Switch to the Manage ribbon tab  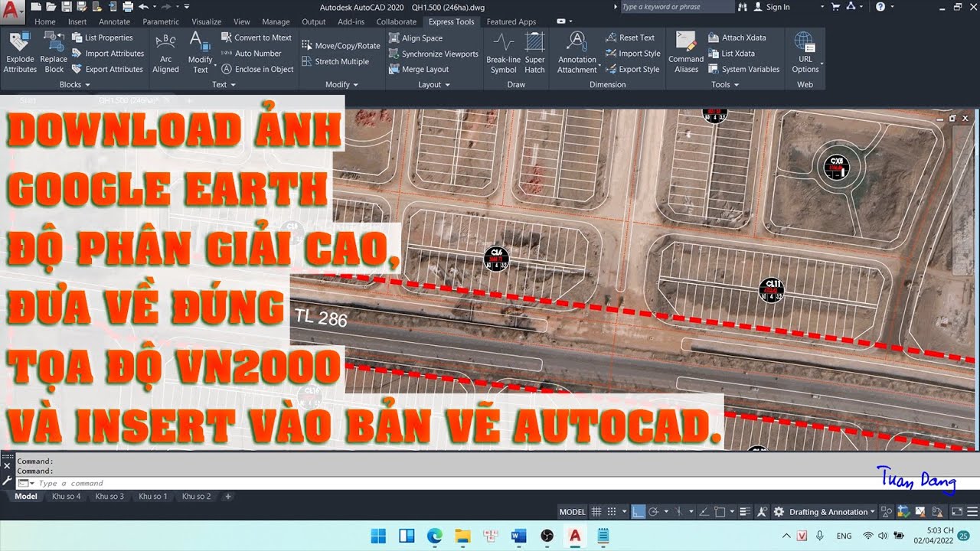[x=276, y=22]
